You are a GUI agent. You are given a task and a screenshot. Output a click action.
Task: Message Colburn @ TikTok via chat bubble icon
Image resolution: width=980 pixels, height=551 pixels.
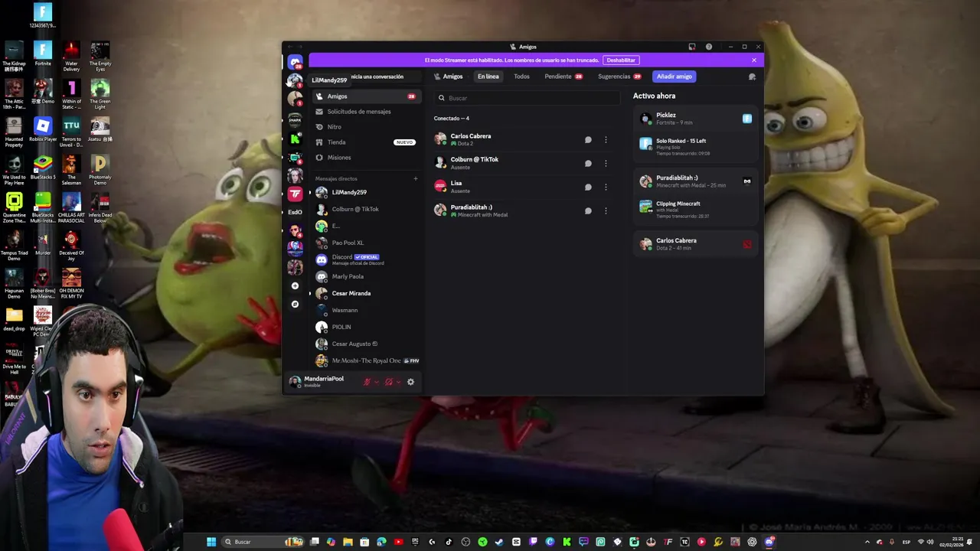point(588,163)
